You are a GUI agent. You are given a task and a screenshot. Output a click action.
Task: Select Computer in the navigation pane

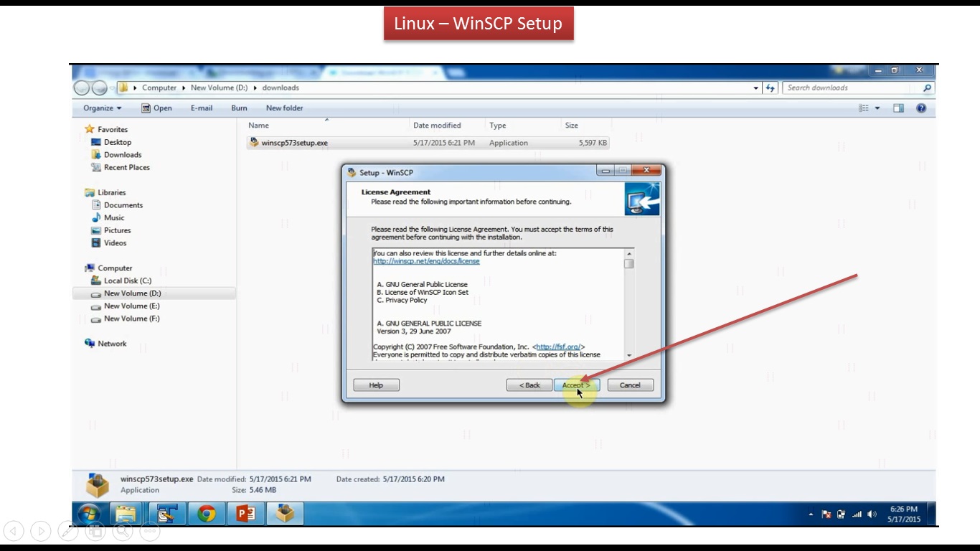(108, 268)
